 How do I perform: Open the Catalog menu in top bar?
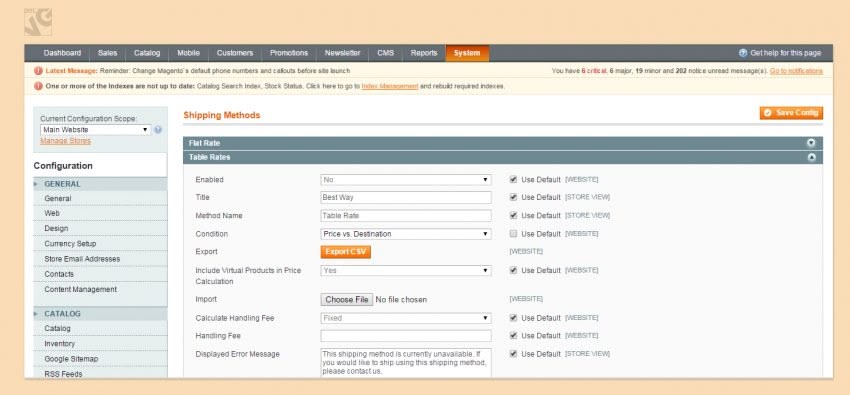147,53
